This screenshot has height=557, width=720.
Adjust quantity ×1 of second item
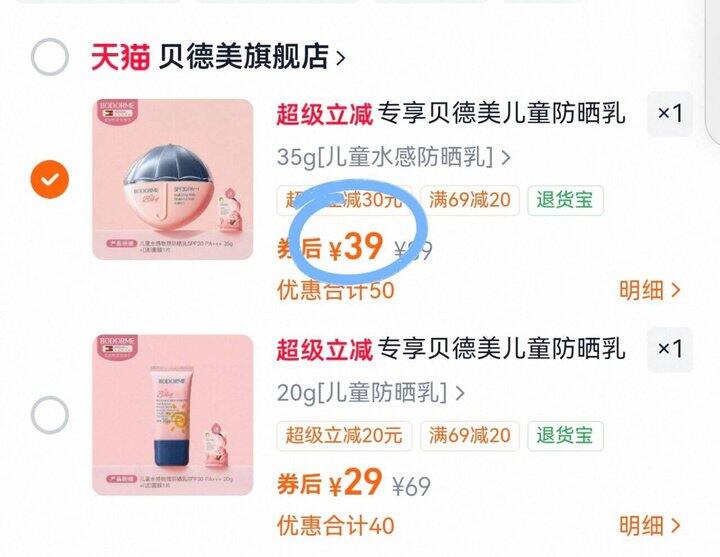(x=669, y=349)
